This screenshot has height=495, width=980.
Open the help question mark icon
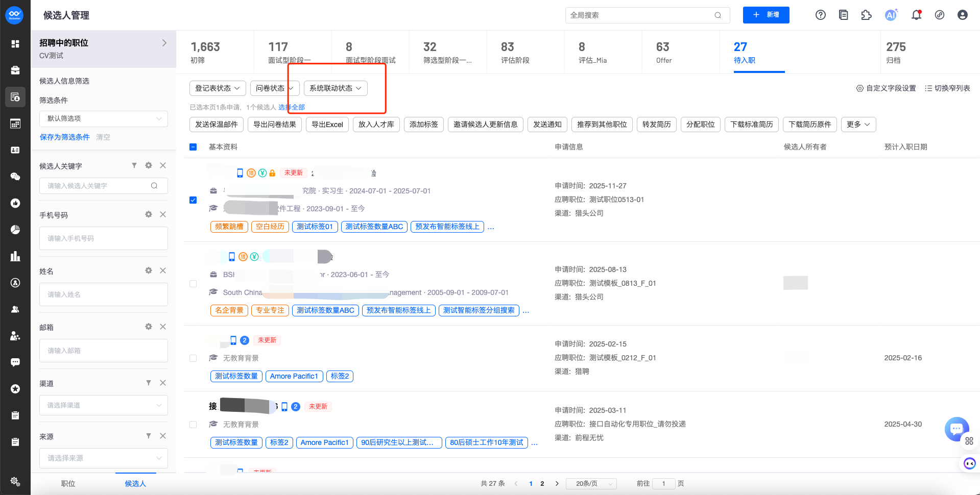pos(821,15)
